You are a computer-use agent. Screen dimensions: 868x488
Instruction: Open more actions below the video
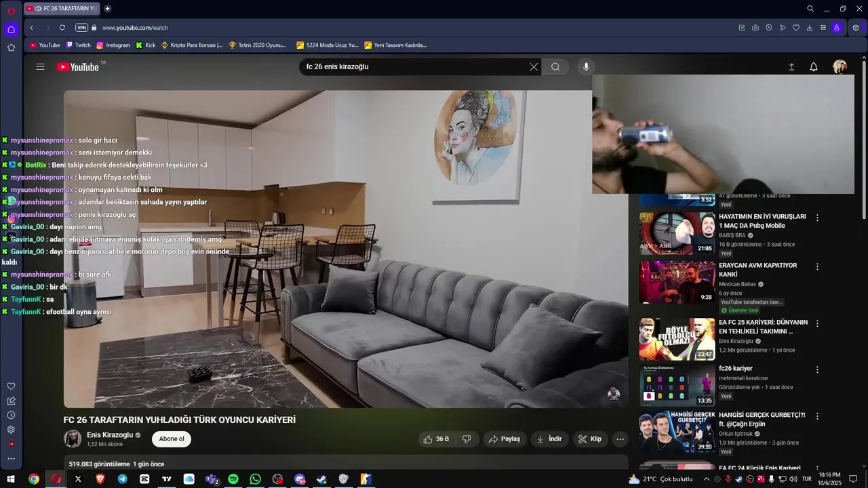[x=620, y=439]
